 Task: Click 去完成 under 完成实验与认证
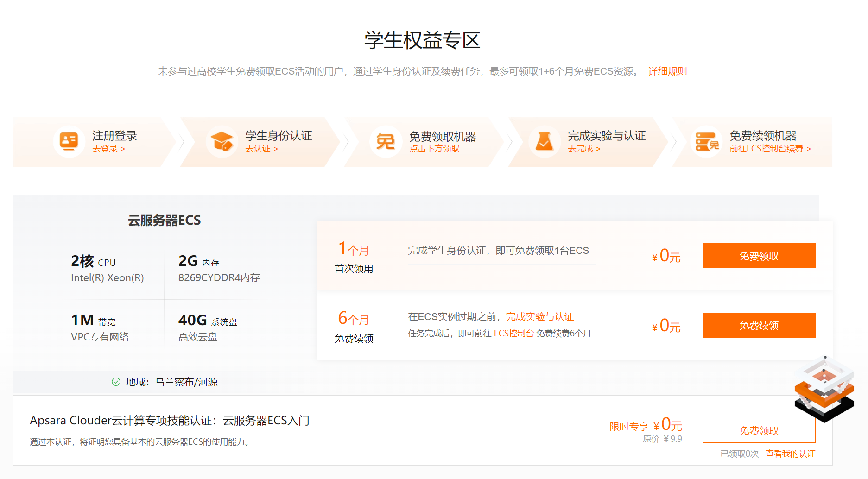pos(584,149)
